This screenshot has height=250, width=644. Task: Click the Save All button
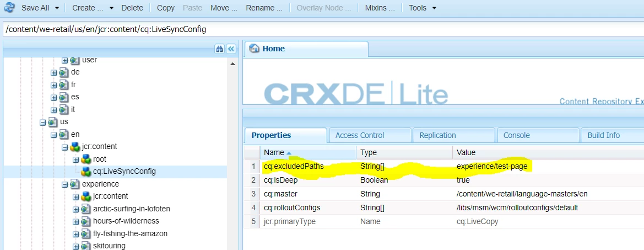coord(35,8)
